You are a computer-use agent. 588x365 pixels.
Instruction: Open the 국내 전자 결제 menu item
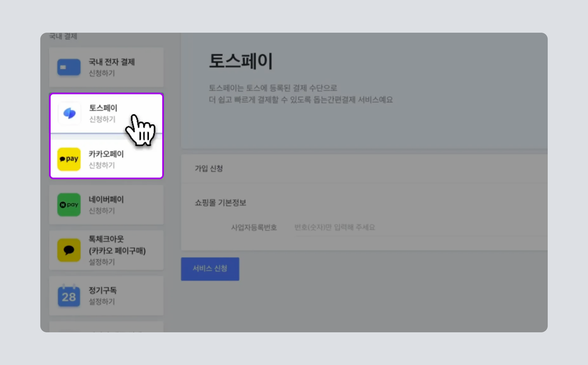tap(106, 67)
